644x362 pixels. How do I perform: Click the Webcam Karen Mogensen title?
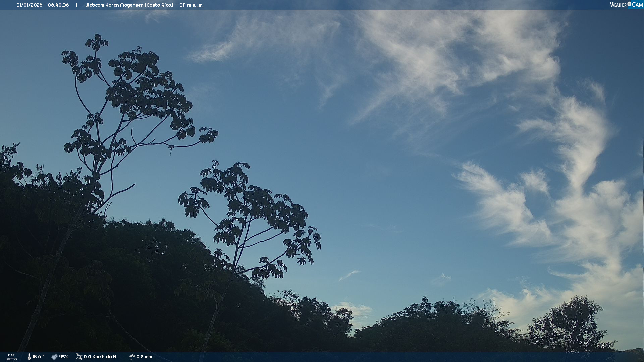114,5
